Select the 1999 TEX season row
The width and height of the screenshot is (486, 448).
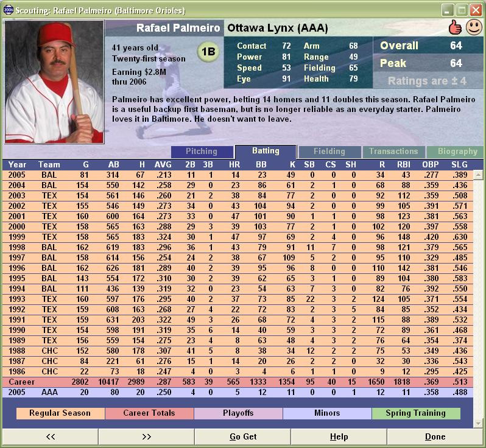(x=238, y=237)
